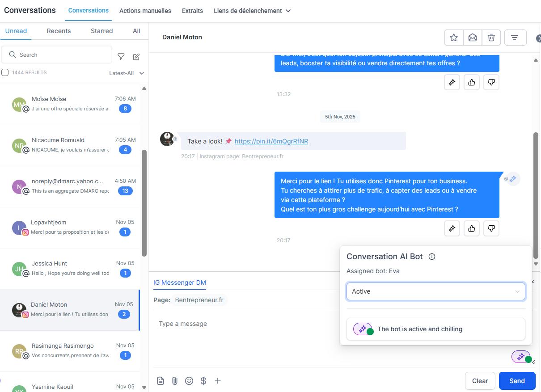Open conversation filter lines icon in header
541x392 pixels.
point(515,38)
